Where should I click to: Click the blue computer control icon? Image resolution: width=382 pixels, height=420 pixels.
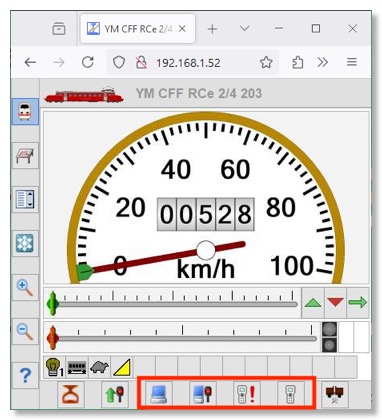tap(159, 394)
